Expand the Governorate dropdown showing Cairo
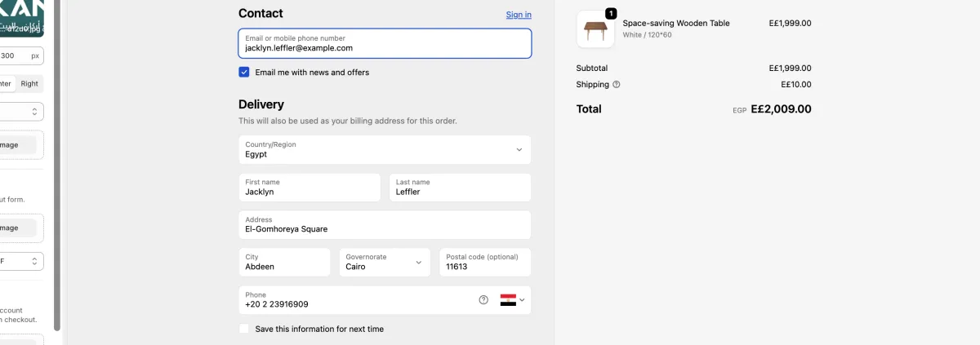Image resolution: width=980 pixels, height=345 pixels. pos(384,262)
